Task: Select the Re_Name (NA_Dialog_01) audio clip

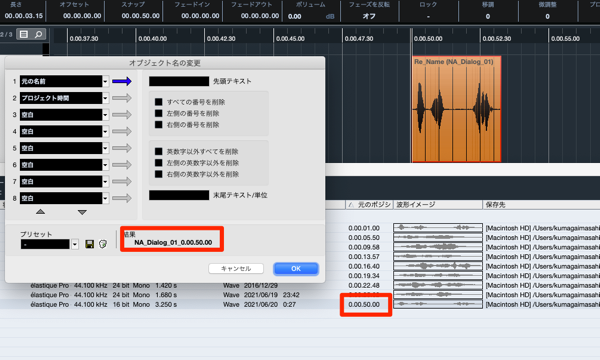Action: [x=456, y=109]
